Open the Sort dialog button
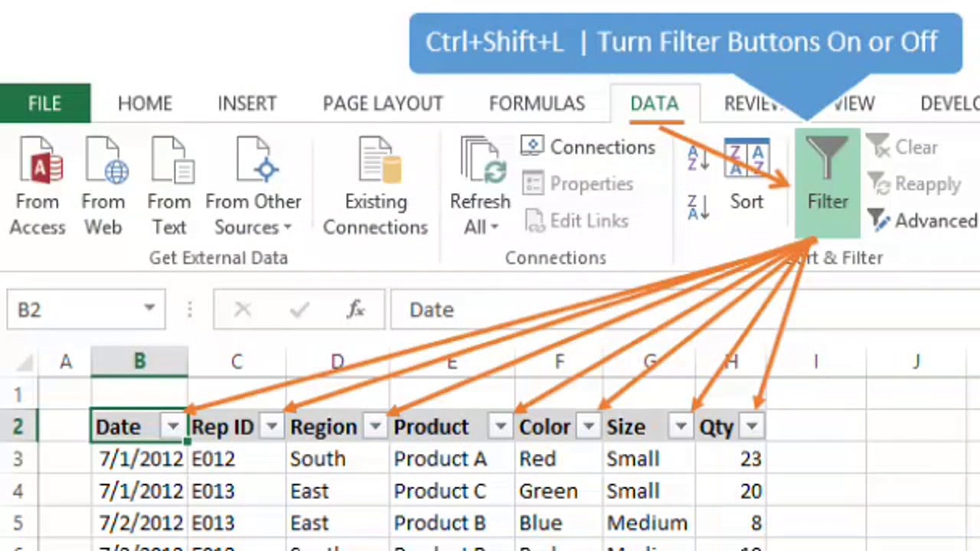The width and height of the screenshot is (980, 551). tap(746, 174)
